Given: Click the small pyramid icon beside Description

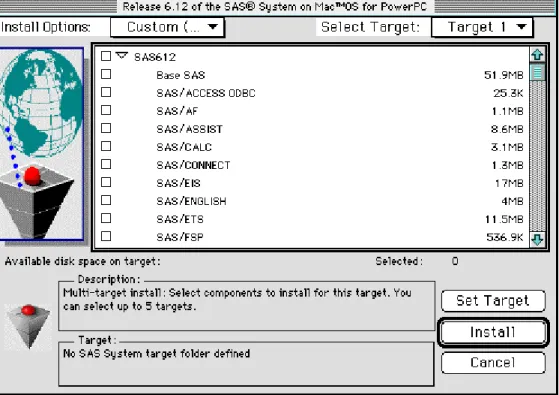Looking at the screenshot, I should (28, 326).
